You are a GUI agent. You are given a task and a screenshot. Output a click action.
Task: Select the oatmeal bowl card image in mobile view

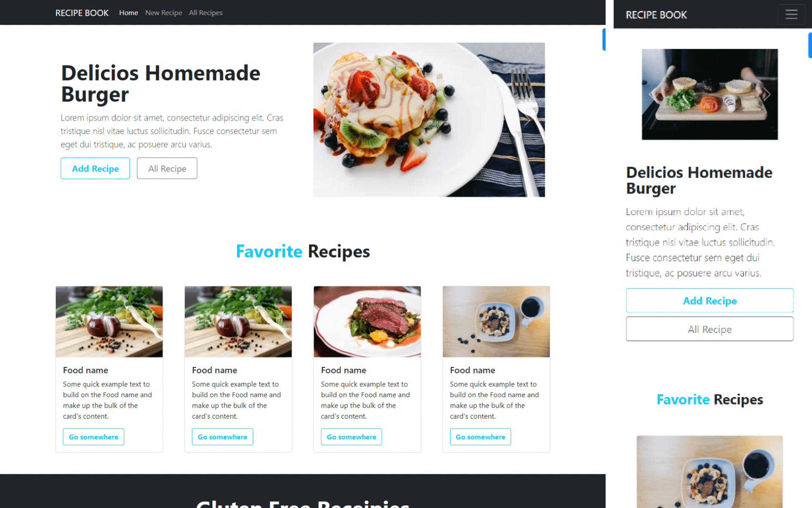click(710, 472)
